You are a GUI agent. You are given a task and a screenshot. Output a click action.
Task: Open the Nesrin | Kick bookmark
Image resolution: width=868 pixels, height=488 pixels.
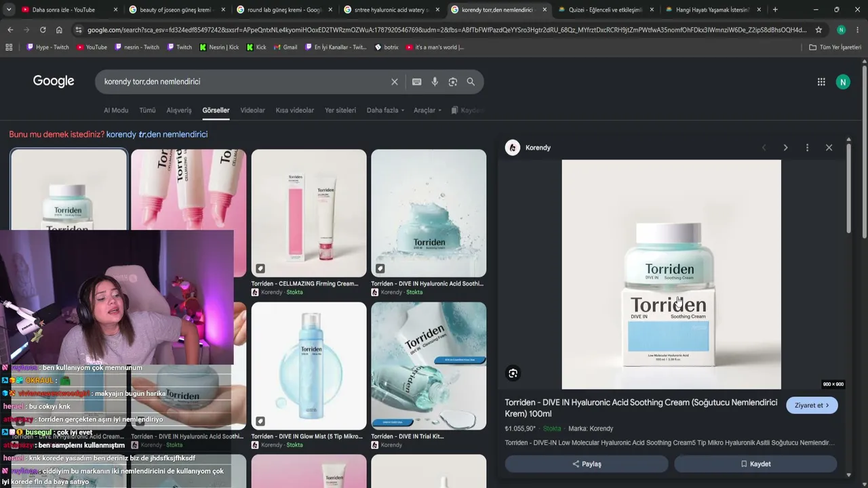point(219,47)
